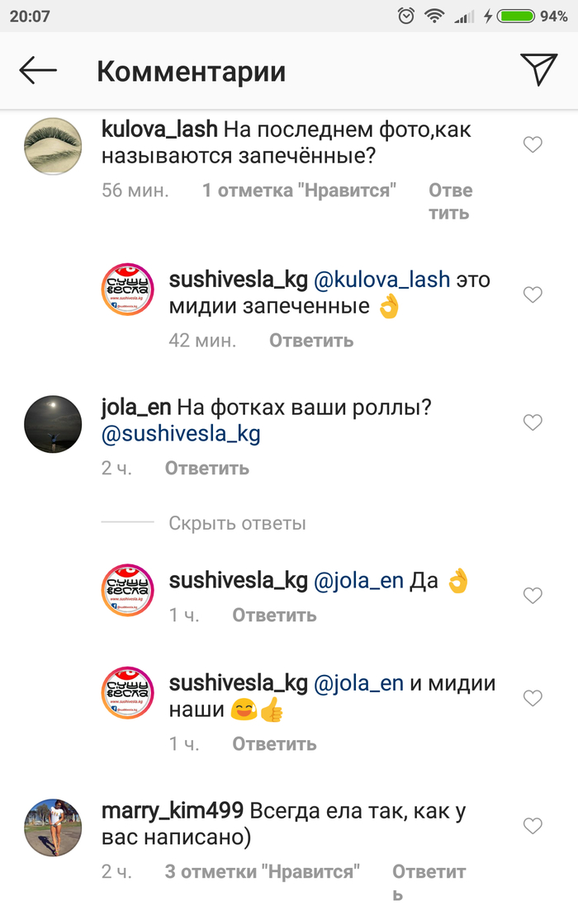Like kulova_lash's comment with heart
Screen dimensions: 578x924
tap(533, 144)
